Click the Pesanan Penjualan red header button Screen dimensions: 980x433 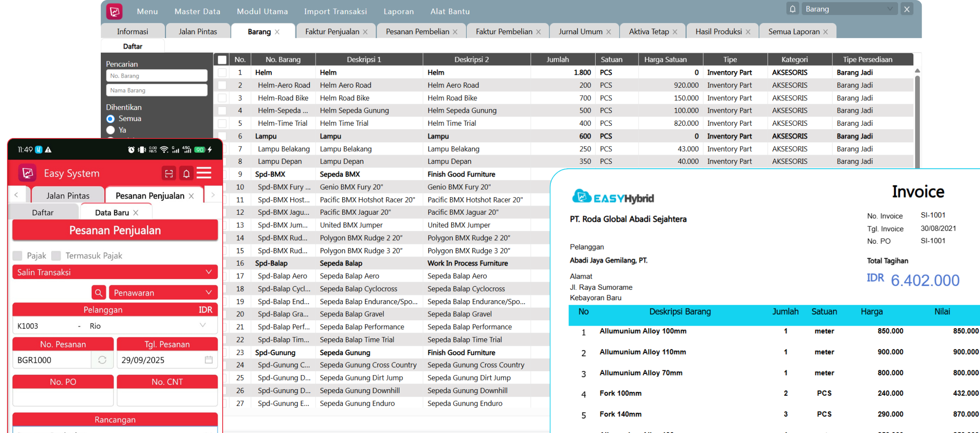point(115,231)
